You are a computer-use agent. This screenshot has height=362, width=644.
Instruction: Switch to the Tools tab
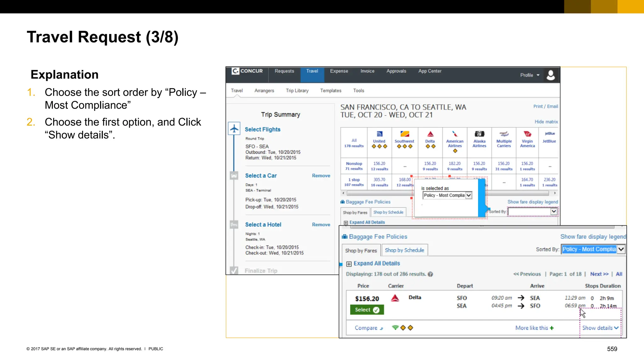click(x=358, y=90)
